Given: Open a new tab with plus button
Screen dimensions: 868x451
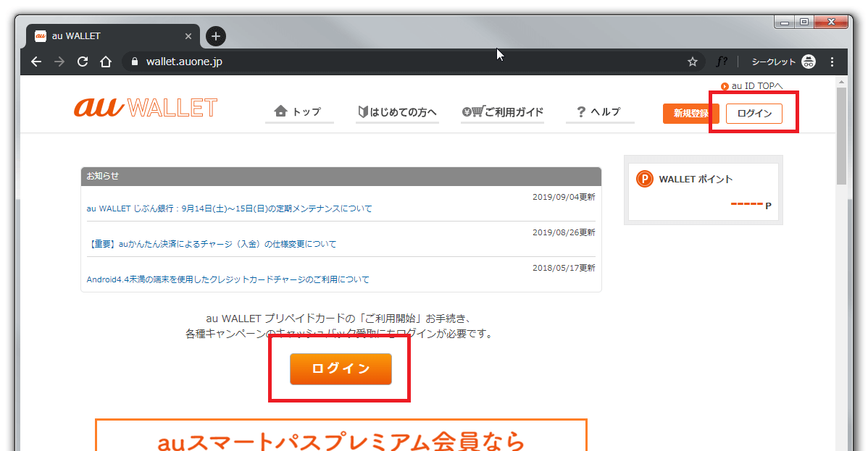Looking at the screenshot, I should [216, 36].
